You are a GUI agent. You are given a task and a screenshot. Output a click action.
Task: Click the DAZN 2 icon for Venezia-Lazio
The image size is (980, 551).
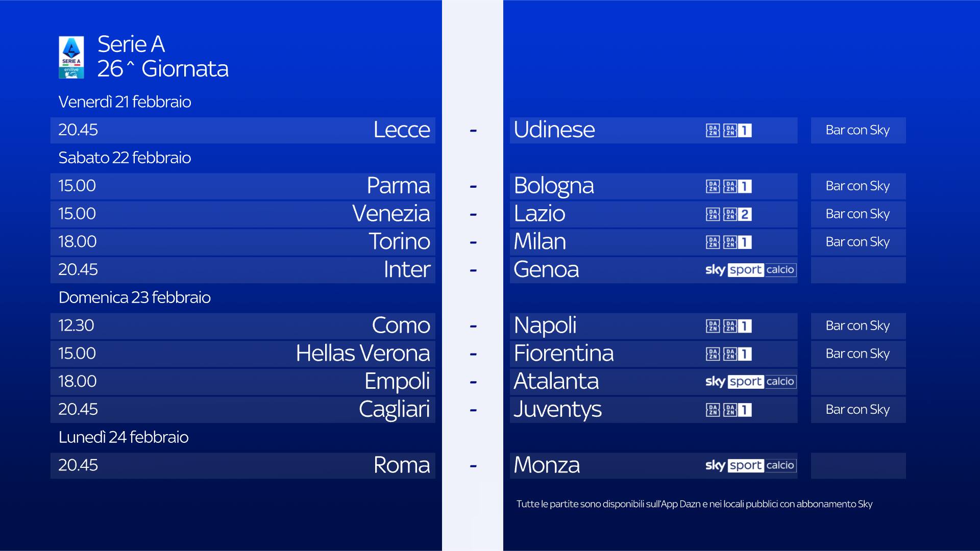click(738, 214)
